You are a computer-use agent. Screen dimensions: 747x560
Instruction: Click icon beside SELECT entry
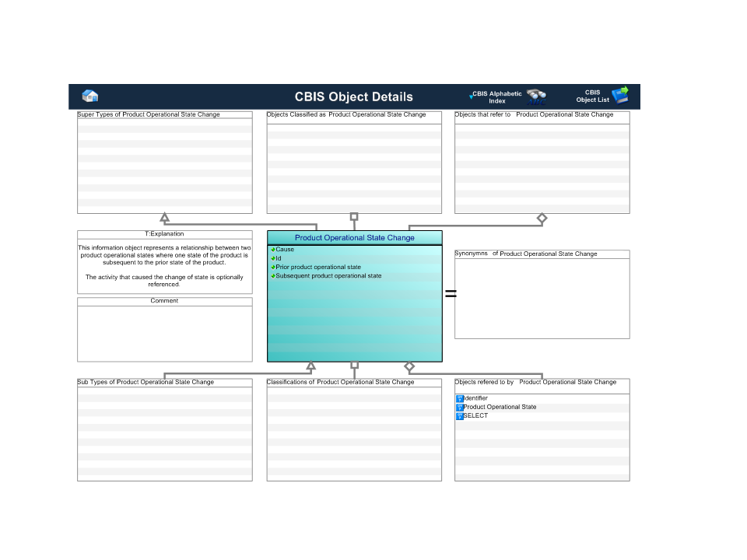click(x=460, y=415)
